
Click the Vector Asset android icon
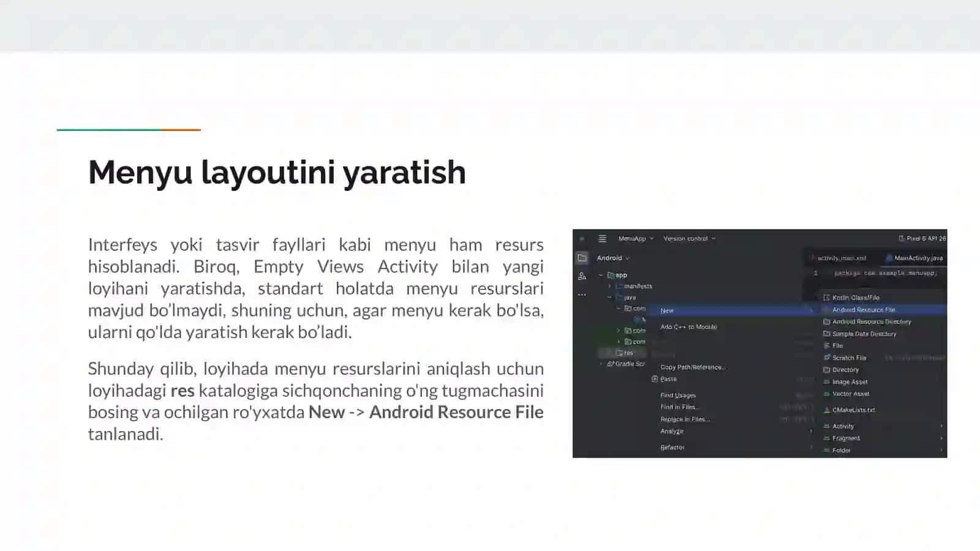(826, 394)
